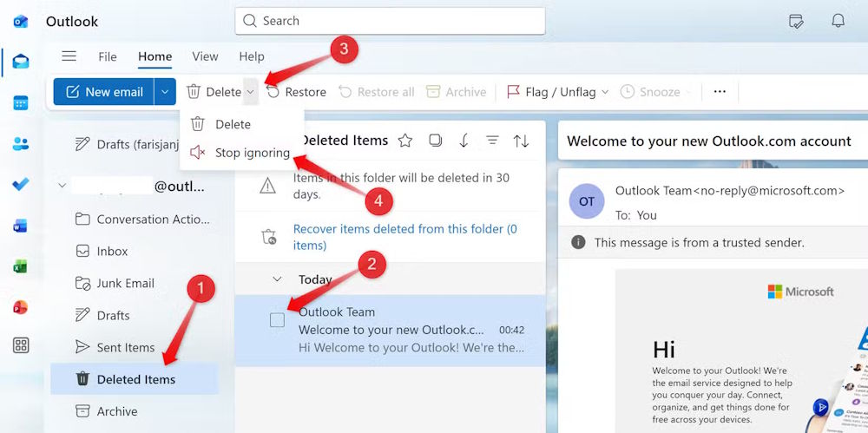Viewport: 868px width, 433px height.
Task: Click the Delete toolbar button
Action: [x=214, y=92]
